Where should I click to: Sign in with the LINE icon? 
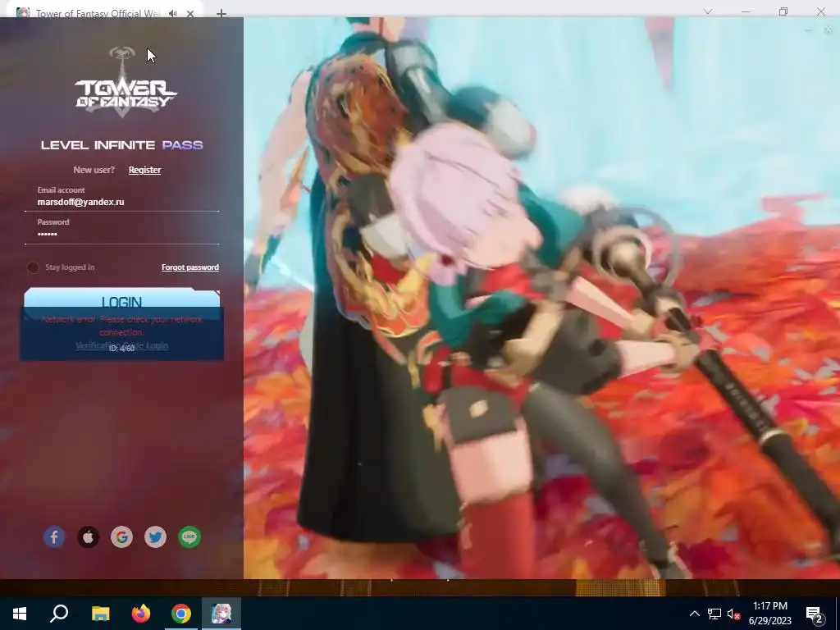point(189,536)
